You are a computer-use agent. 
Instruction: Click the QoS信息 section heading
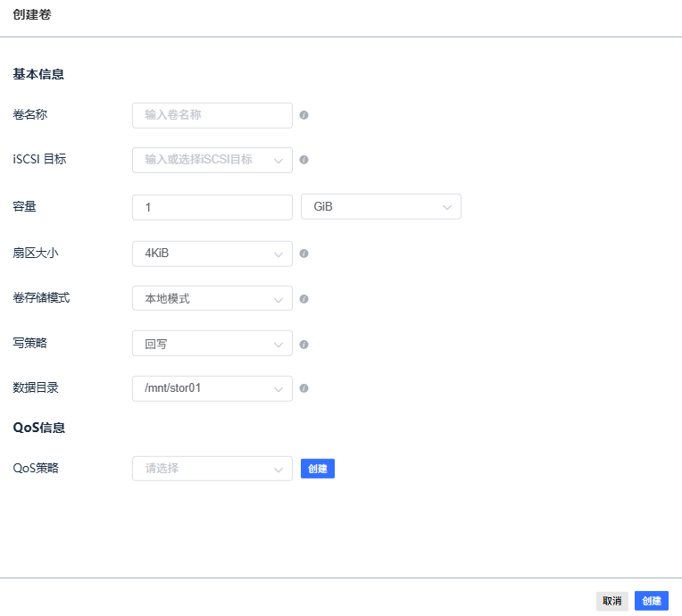tap(38, 428)
